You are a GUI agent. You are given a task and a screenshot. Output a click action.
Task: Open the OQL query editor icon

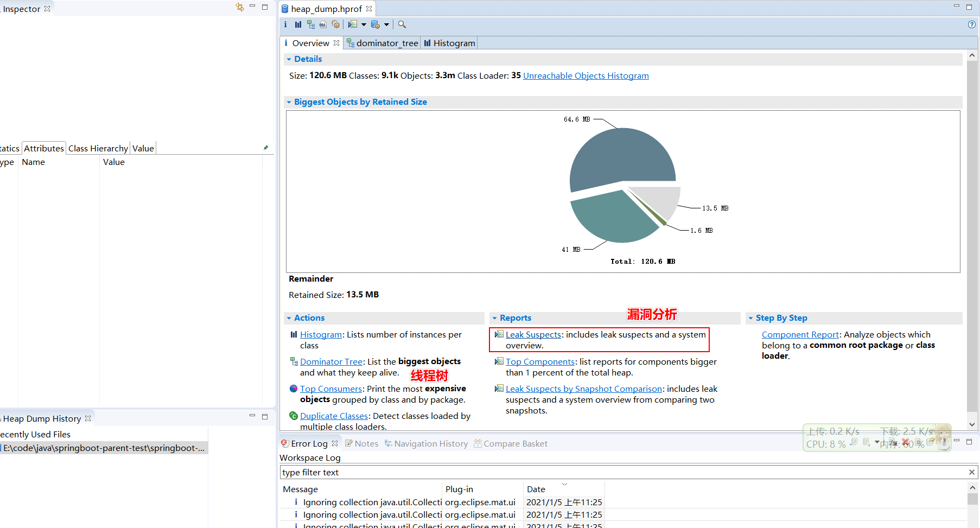pos(323,24)
